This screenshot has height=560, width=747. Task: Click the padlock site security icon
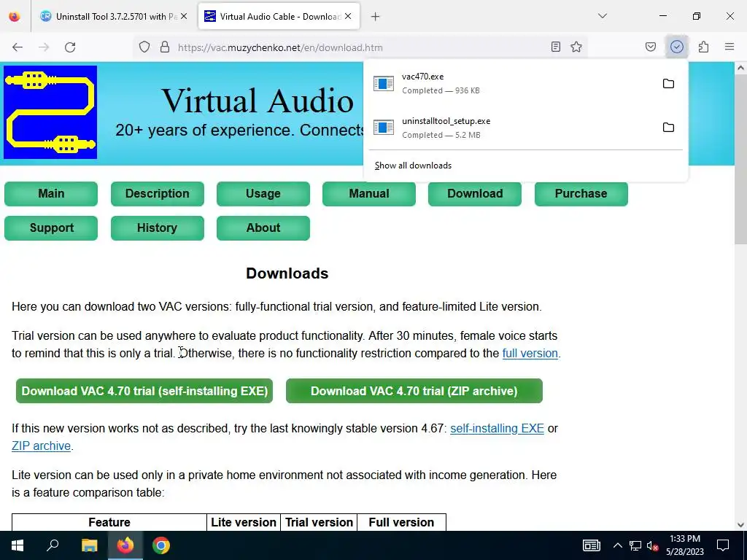165,47
